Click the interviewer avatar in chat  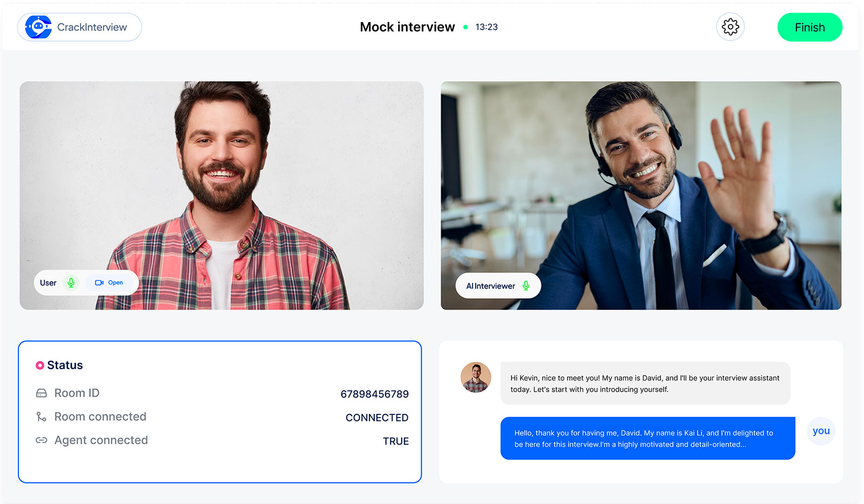(476, 377)
